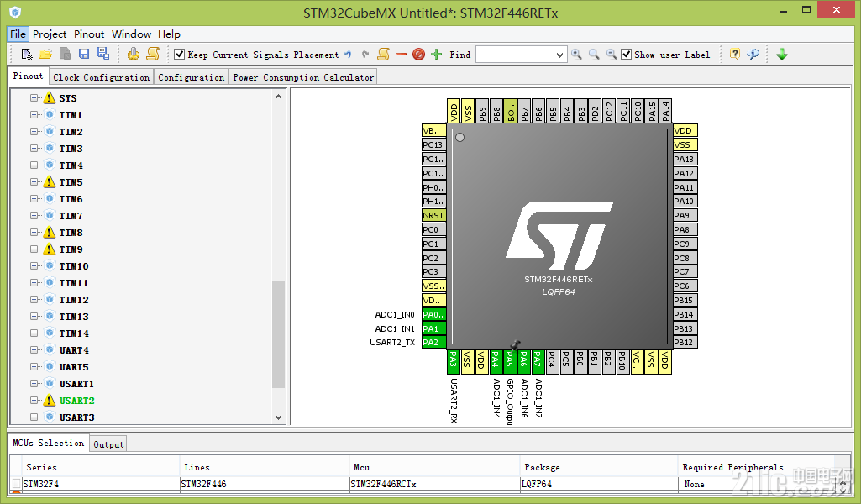Expand the TIM8 tree node
This screenshot has width=861, height=504.
coord(34,233)
